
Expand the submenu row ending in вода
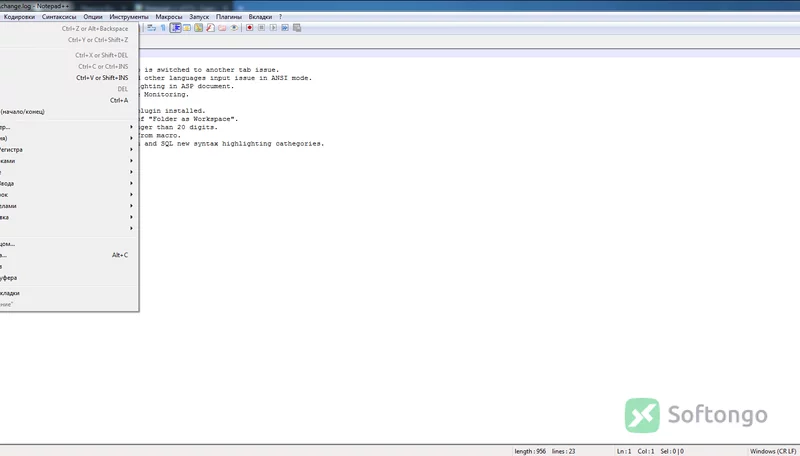(69, 183)
